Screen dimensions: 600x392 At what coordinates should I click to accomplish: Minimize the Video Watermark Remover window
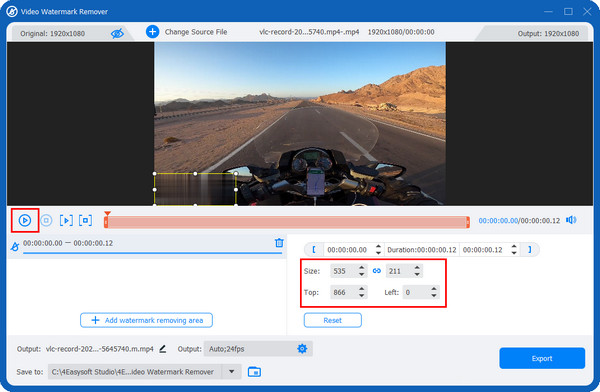click(x=548, y=11)
